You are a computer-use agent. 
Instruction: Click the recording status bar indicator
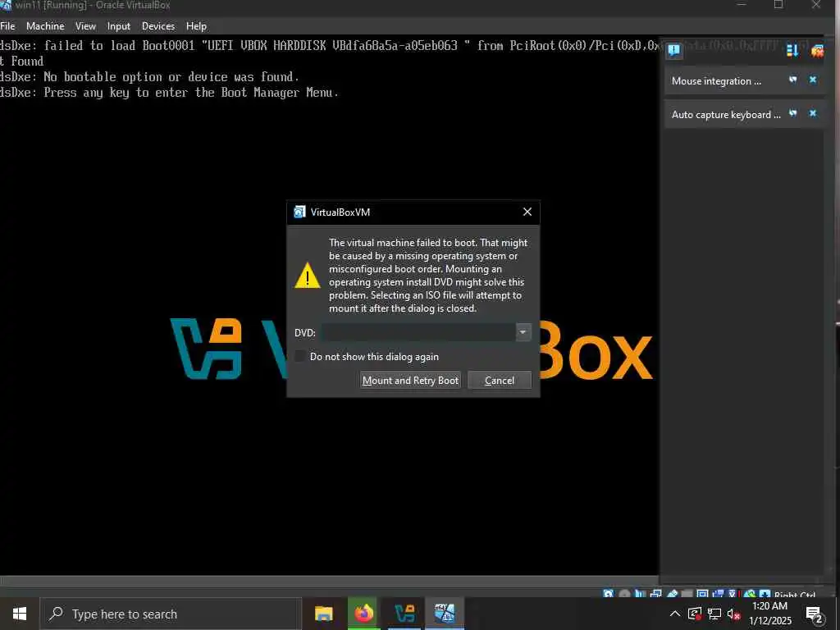718,594
